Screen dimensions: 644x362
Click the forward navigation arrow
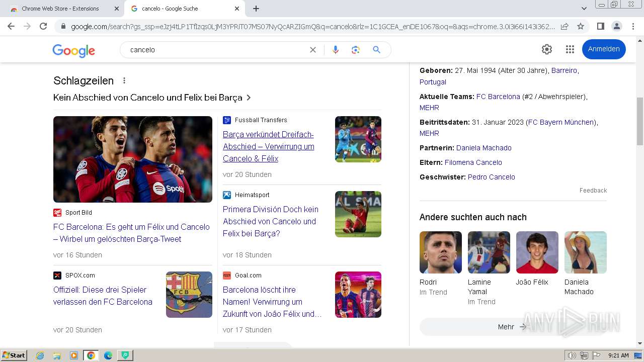[27, 26]
